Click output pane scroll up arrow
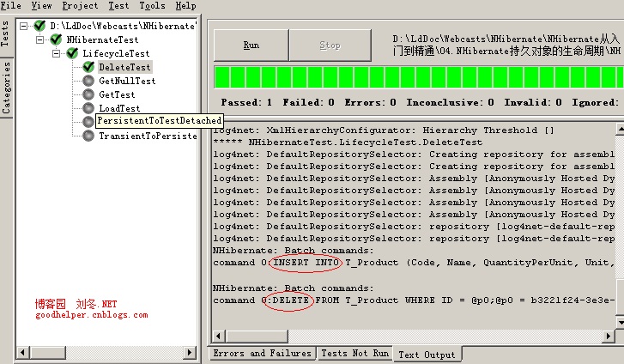 (x=620, y=129)
